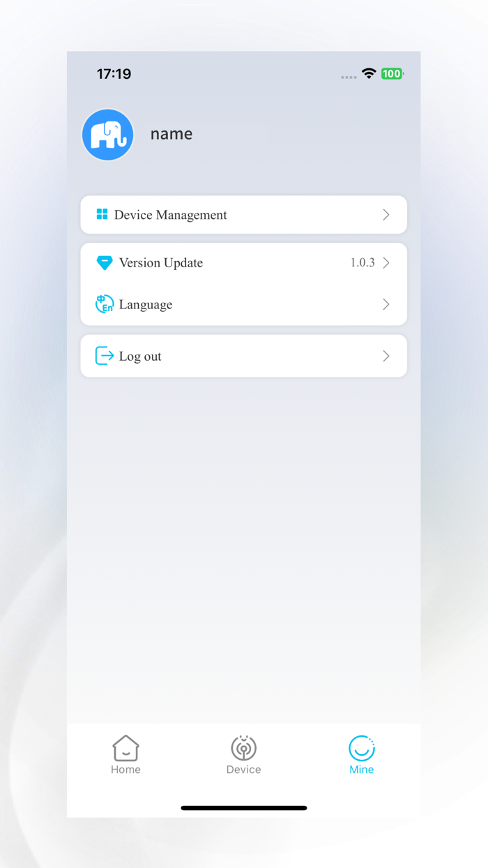The image size is (488, 868).
Task: Tap the Log out text
Action: point(140,357)
